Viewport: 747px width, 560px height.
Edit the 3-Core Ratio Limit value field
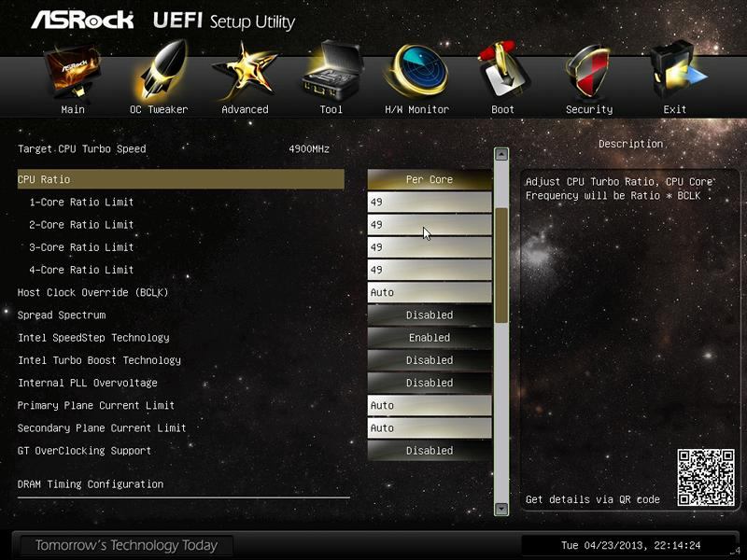[x=430, y=247]
